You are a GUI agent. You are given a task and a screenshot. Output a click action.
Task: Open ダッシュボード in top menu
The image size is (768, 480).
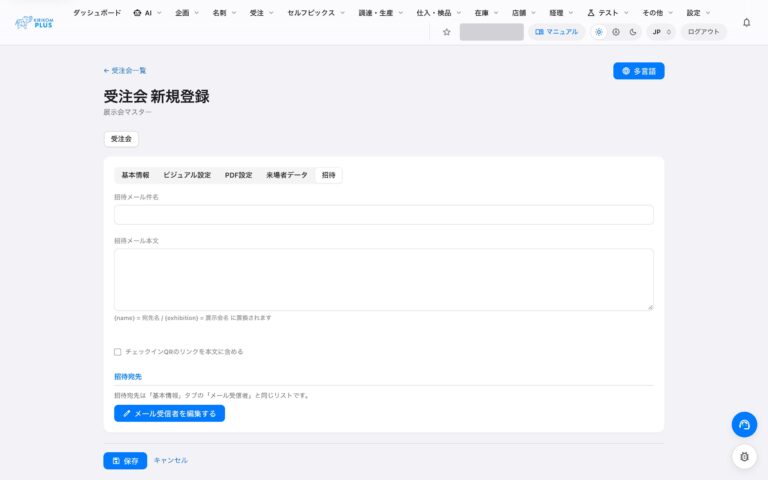pyautogui.click(x=97, y=13)
